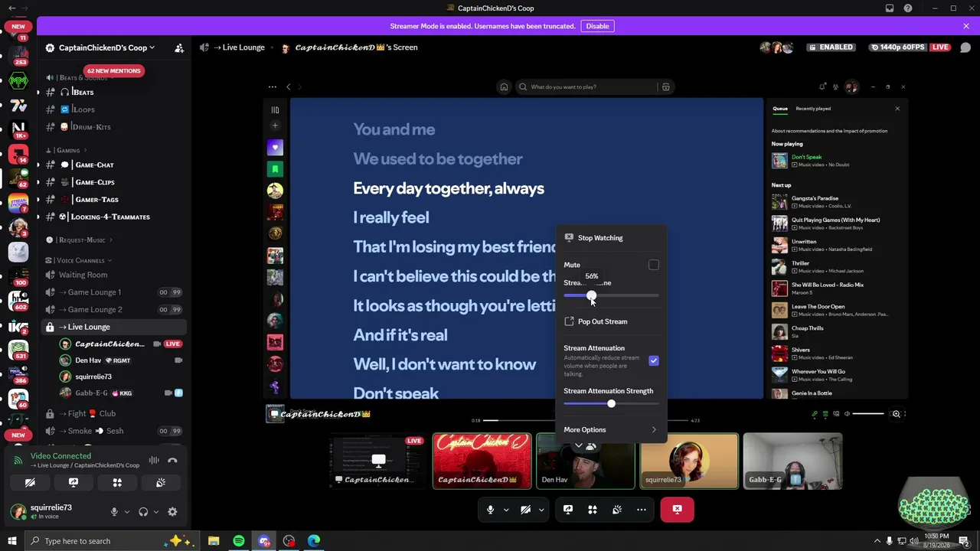Collapse the Request-Music category
The height and width of the screenshot is (551, 980).
tap(81, 240)
